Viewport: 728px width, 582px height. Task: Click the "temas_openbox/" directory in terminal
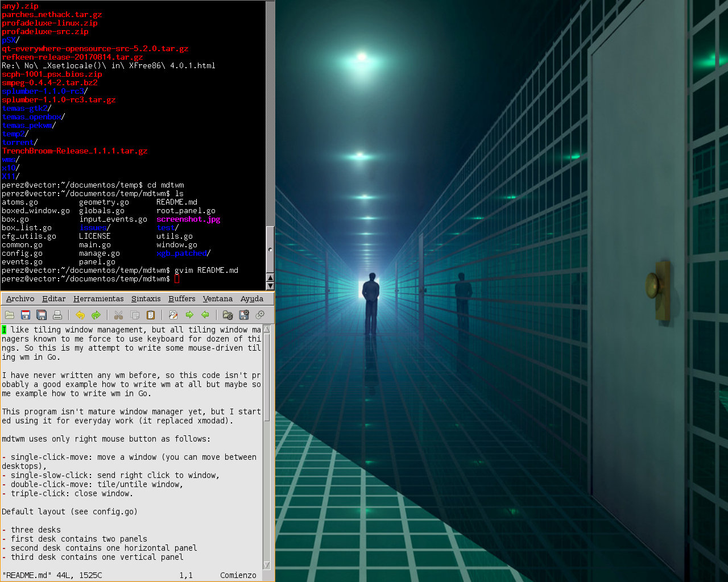pos(34,117)
